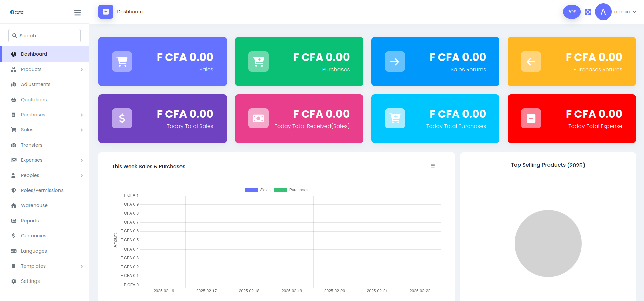
Task: Click the fullscreen toggle icon in header
Action: [x=588, y=12]
